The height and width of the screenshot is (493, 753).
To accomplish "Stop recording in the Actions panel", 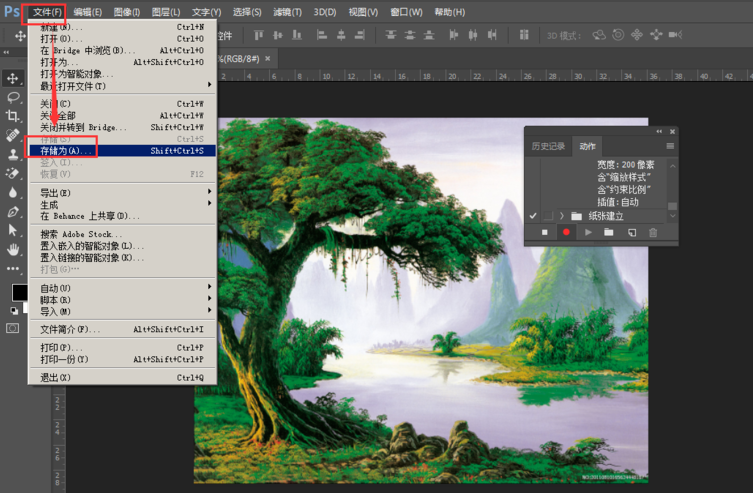I will [x=545, y=232].
